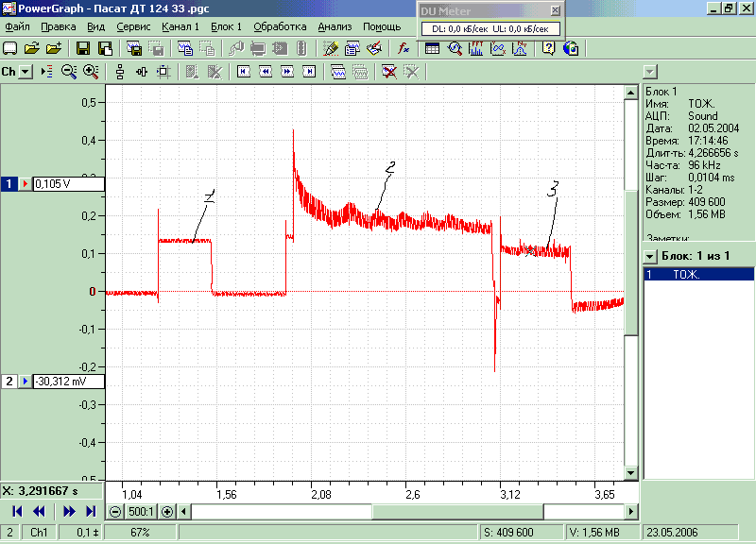756x544 pixels.
Task: Jump to last block in toolbar
Action: coord(309,72)
